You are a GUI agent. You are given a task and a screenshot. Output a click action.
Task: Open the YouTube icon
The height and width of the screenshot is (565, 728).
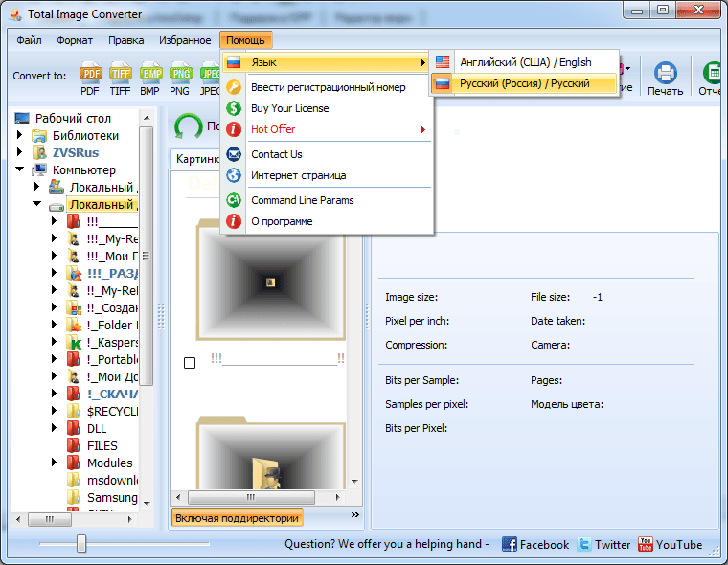(x=646, y=544)
